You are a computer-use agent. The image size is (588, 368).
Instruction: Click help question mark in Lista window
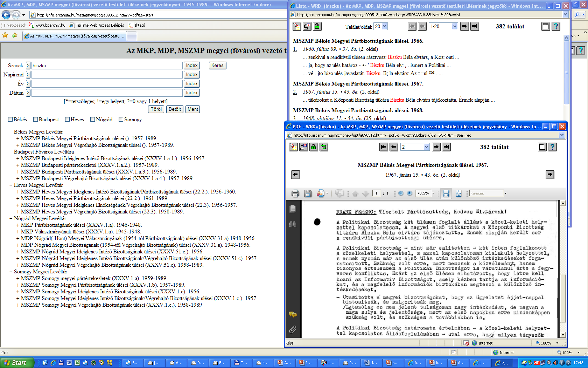556,26
